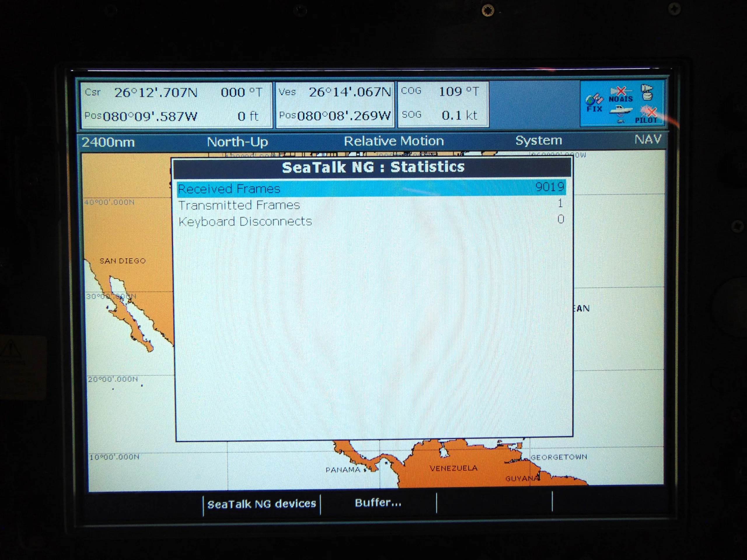
Task: Select the Transmitted Frames row
Action: (x=371, y=204)
